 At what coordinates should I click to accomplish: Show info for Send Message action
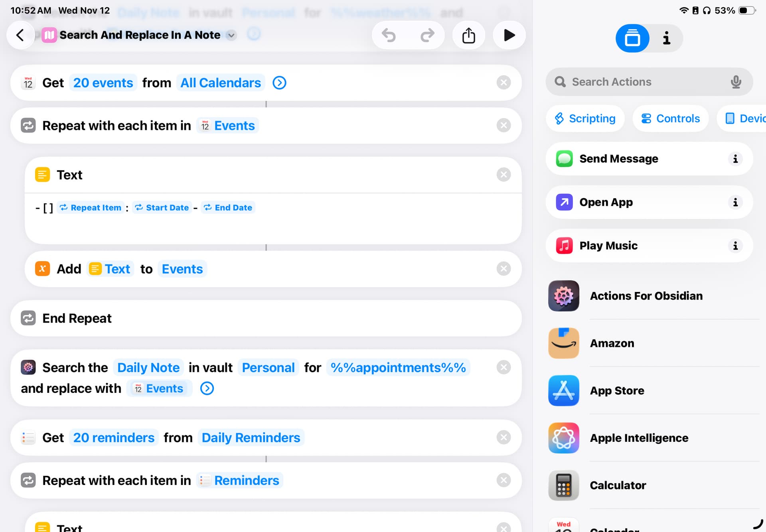coord(735,159)
